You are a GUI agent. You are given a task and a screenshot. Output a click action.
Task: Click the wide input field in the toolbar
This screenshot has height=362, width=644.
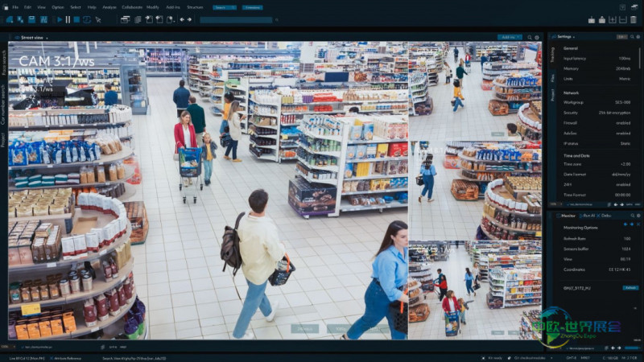tap(235, 19)
